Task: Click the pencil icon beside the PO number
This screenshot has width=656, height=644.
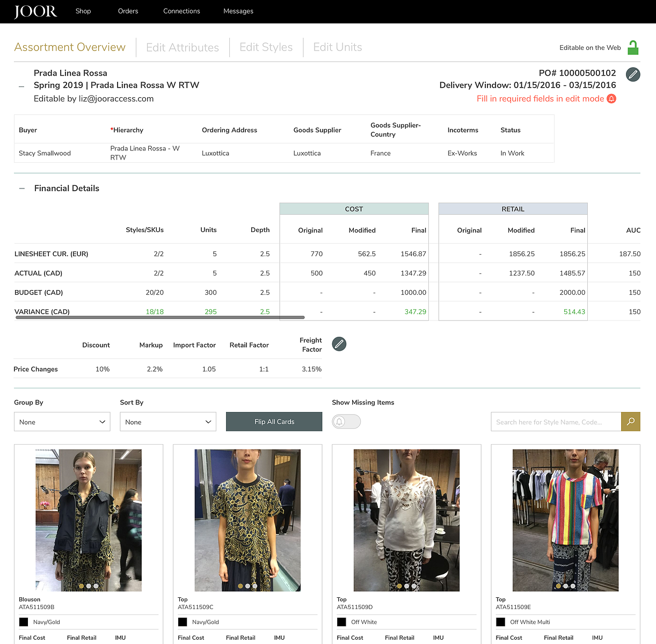Action: (633, 75)
